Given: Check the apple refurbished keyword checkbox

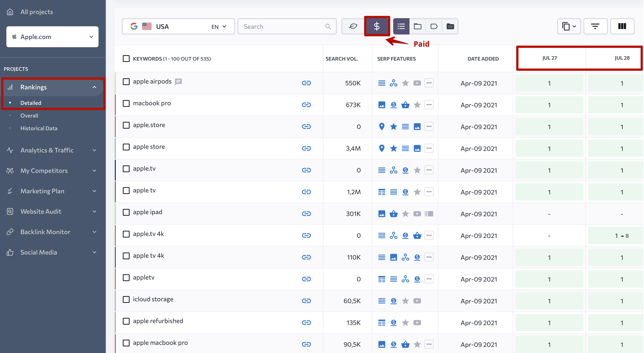Looking at the screenshot, I should 126,321.
